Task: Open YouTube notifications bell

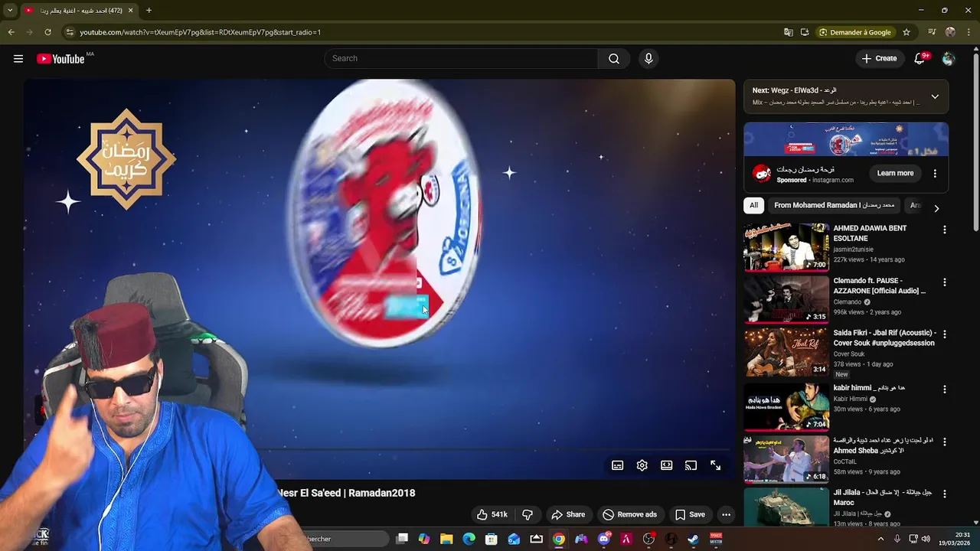Action: click(x=920, y=59)
